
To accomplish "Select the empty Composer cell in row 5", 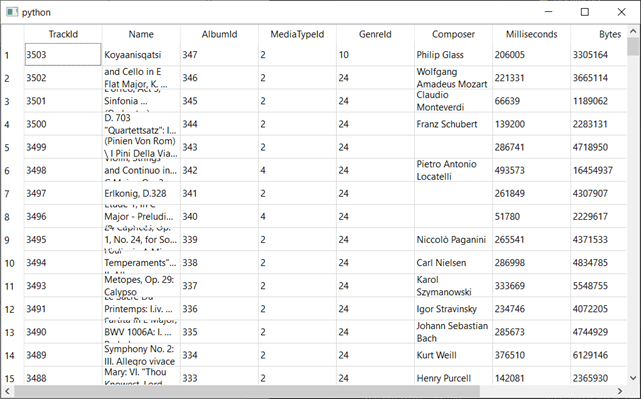I will [453, 147].
